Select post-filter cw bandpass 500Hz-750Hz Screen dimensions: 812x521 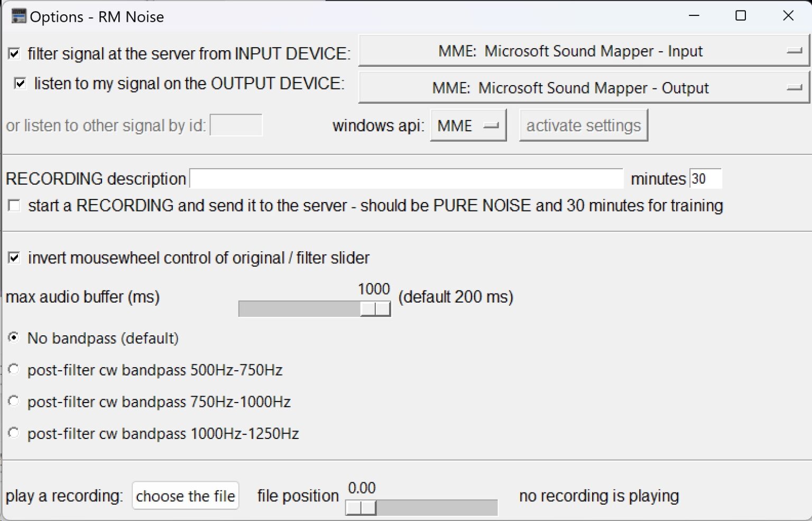tap(13, 370)
